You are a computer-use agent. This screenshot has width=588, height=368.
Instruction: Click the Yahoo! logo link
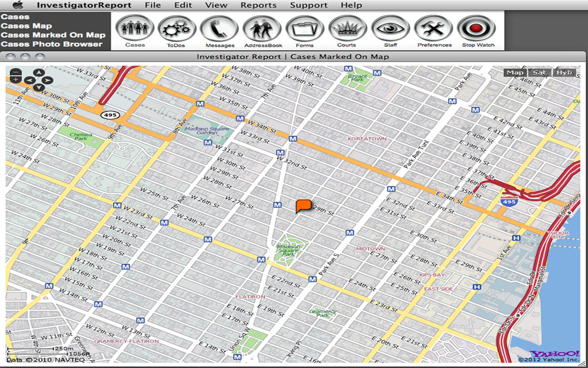[x=554, y=353]
